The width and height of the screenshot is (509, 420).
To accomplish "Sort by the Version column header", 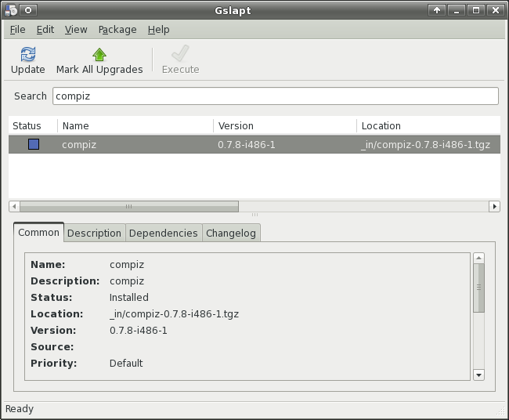I will coord(285,125).
